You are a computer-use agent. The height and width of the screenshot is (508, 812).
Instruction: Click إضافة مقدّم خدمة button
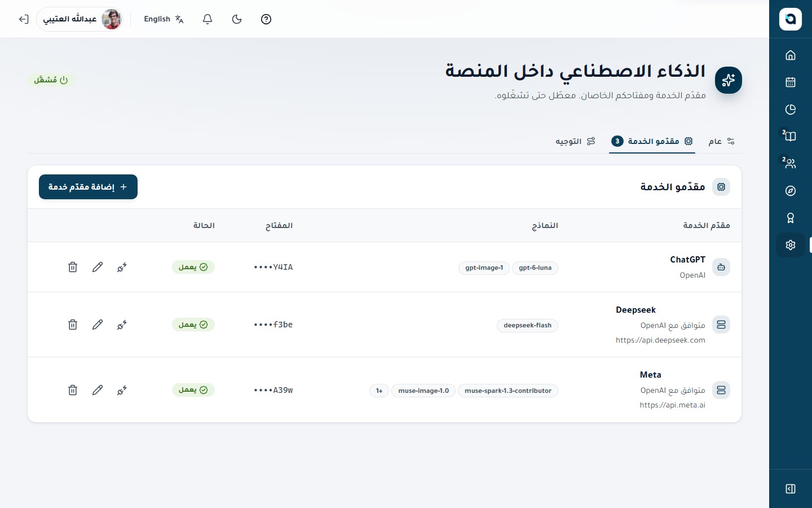tap(88, 187)
